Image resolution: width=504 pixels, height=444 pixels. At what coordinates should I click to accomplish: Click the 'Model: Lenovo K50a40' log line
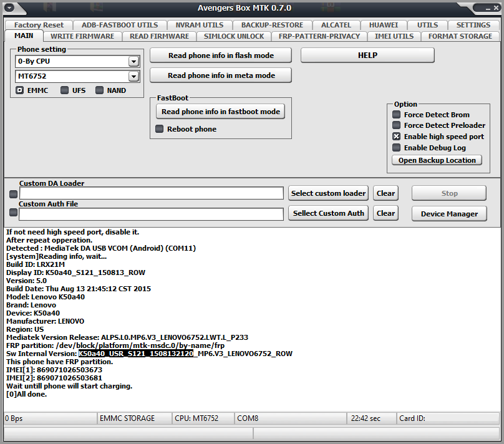coord(46,297)
